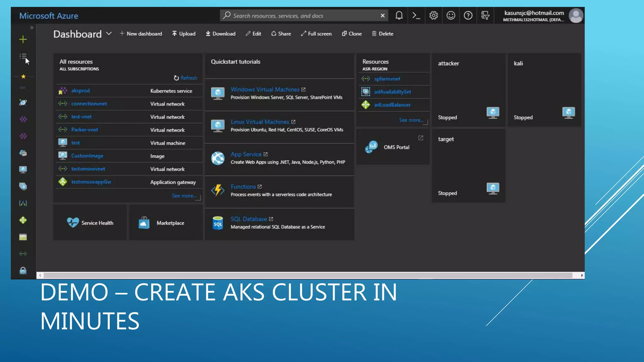Open the Service Health tile
This screenshot has height=362, width=644.
[x=90, y=222]
